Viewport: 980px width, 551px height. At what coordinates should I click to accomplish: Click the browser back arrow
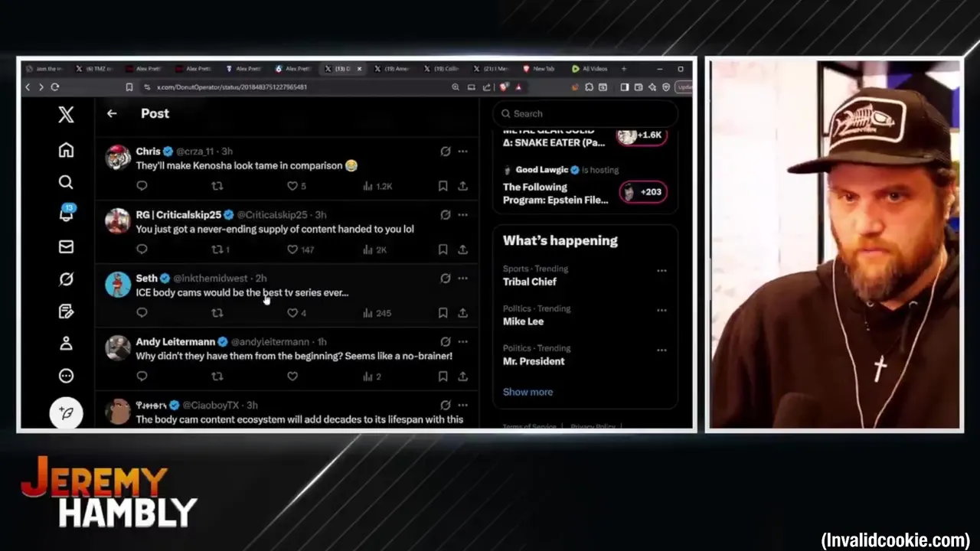pyautogui.click(x=28, y=87)
